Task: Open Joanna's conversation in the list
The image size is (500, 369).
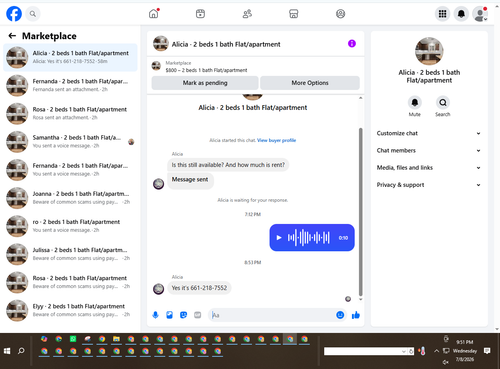Action: tap(70, 198)
